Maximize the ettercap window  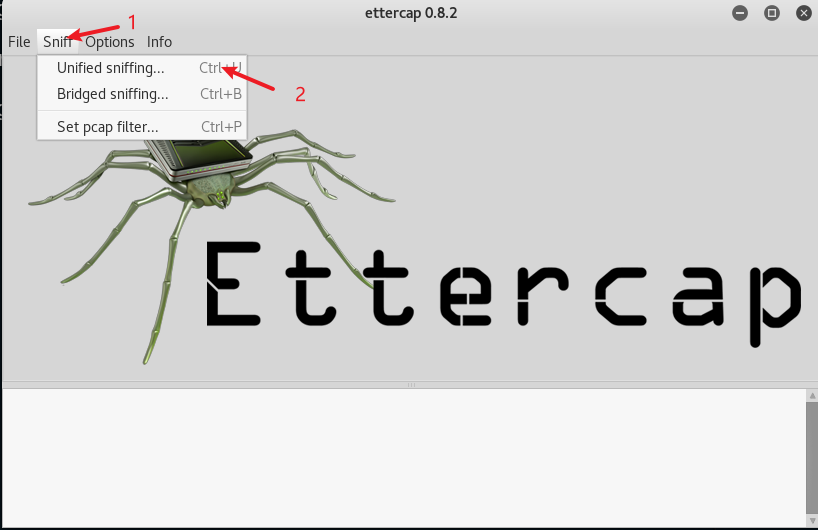point(771,13)
